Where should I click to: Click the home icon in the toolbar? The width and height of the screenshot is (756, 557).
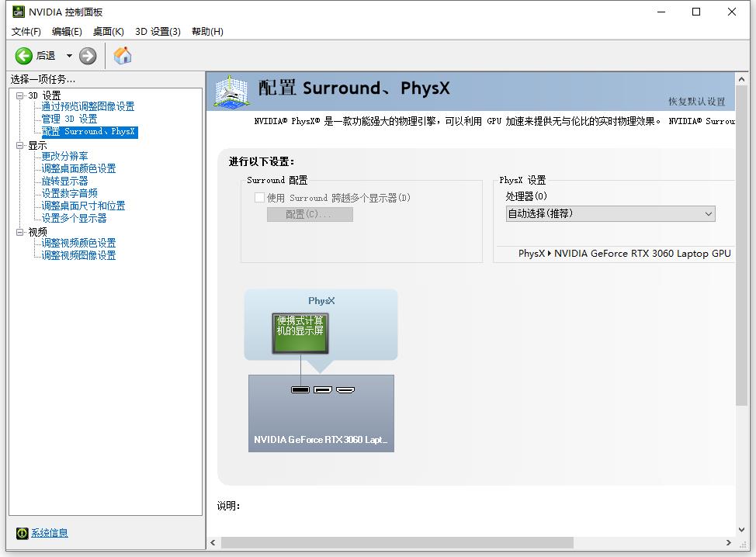point(122,55)
